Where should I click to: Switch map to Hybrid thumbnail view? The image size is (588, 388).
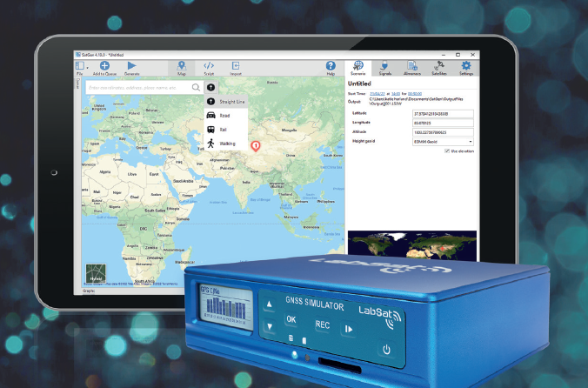point(96,273)
